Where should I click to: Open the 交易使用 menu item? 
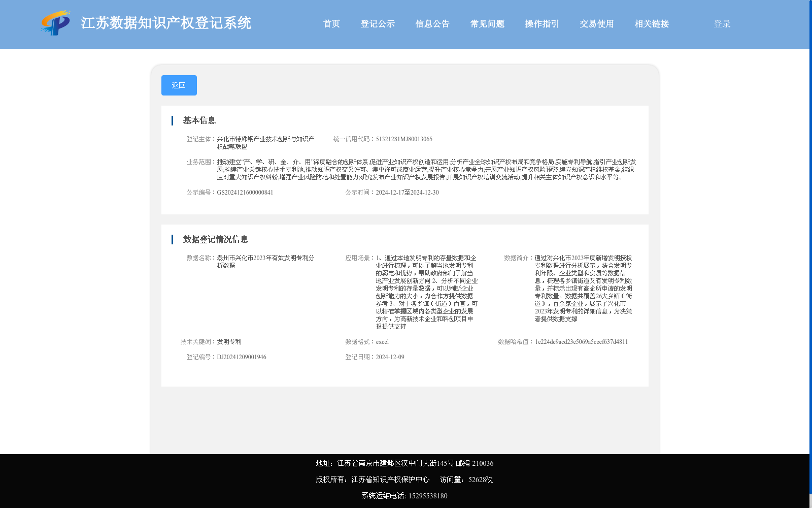tap(597, 24)
